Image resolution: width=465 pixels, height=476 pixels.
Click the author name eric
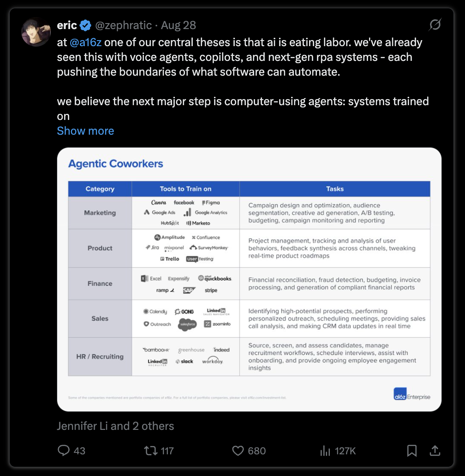click(67, 25)
